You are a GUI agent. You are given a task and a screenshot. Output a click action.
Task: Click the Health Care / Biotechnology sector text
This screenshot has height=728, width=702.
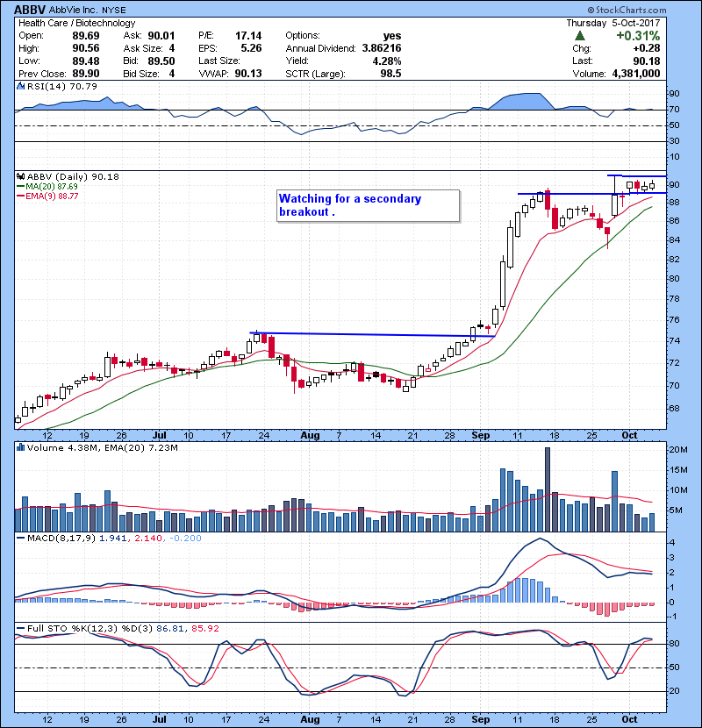click(x=76, y=23)
